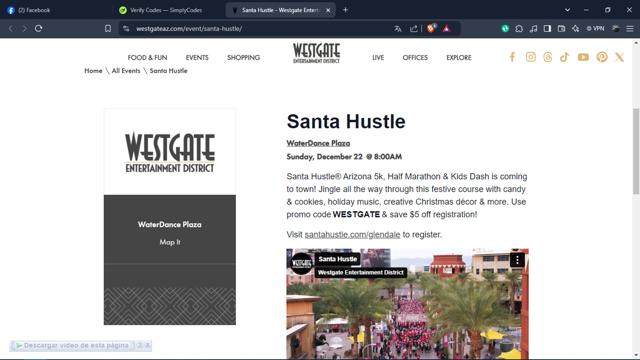Click the date Sunday, December 22 @ 8:00AM
640x360 pixels.
pos(344,157)
